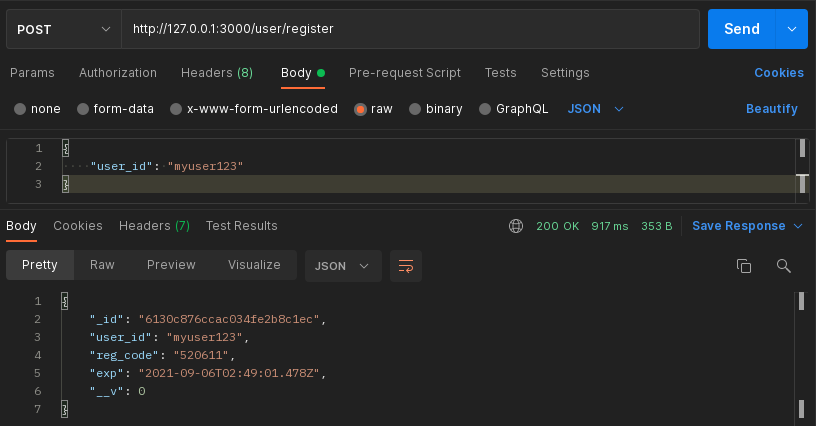Screen dimensions: 816x426
Task: Click the globe network info icon
Action: [x=516, y=226]
